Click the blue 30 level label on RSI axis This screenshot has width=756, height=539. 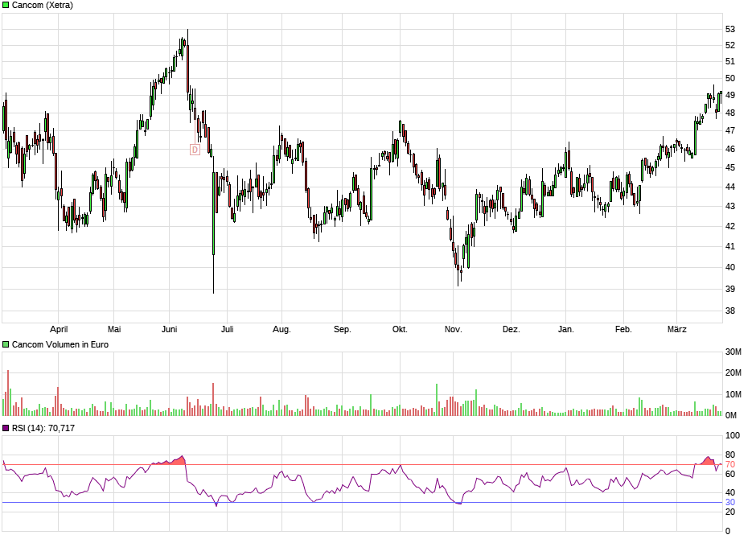(x=729, y=502)
